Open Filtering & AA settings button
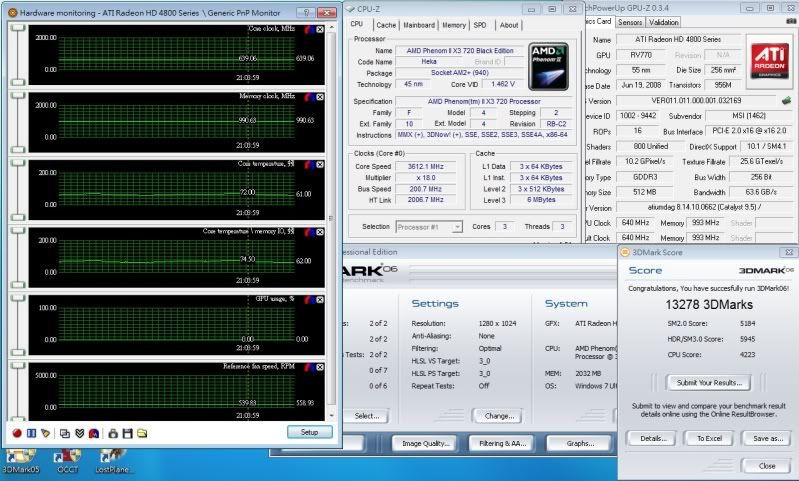799x481 pixels. pyautogui.click(x=503, y=443)
